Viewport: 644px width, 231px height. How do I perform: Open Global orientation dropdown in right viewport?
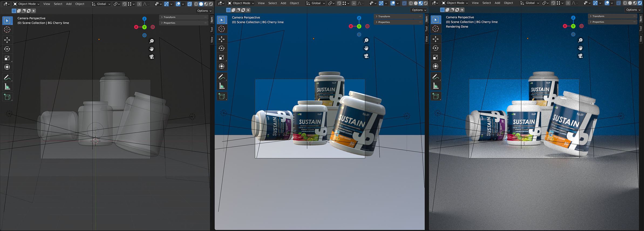530,3
